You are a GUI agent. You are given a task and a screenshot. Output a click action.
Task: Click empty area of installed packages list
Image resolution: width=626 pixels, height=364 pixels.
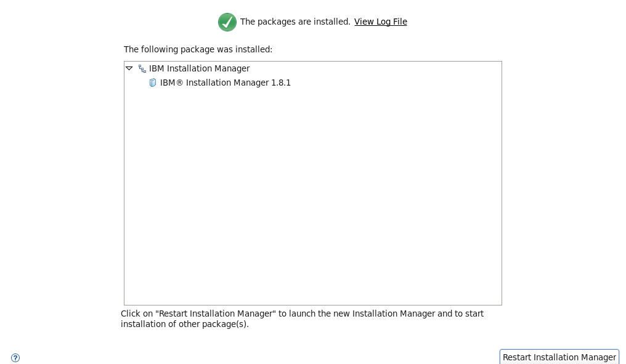(312, 197)
